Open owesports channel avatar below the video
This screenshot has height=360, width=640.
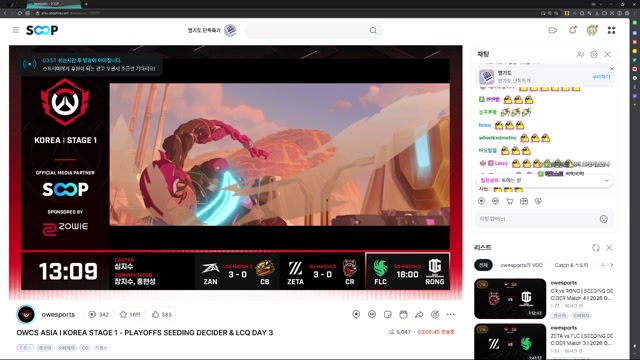(26, 315)
